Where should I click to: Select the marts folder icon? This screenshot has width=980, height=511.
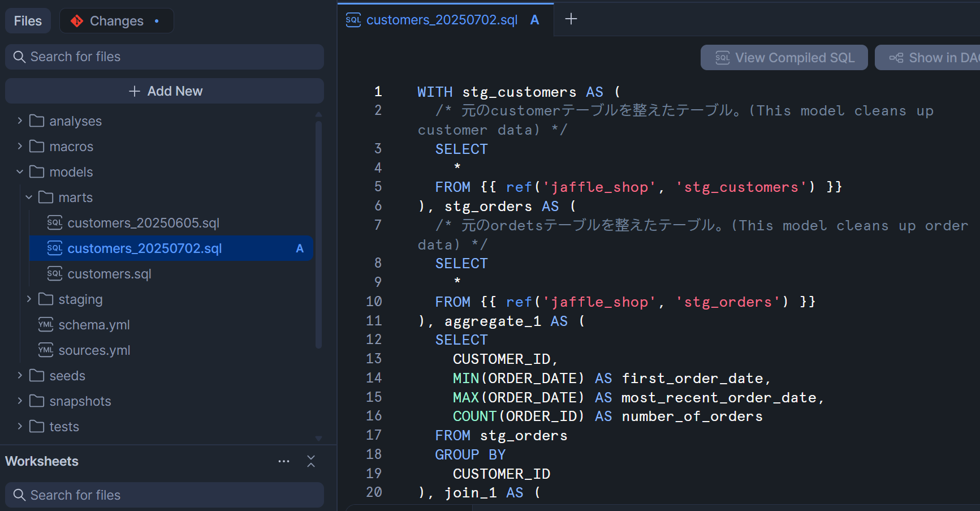point(46,197)
